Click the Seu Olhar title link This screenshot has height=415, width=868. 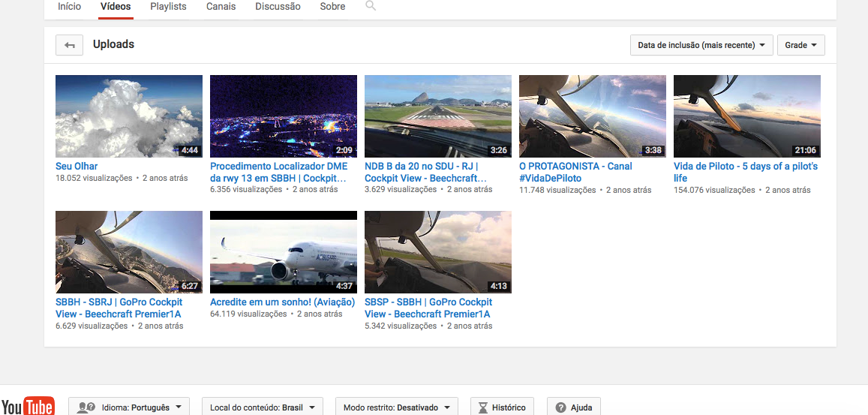pyautogui.click(x=77, y=166)
